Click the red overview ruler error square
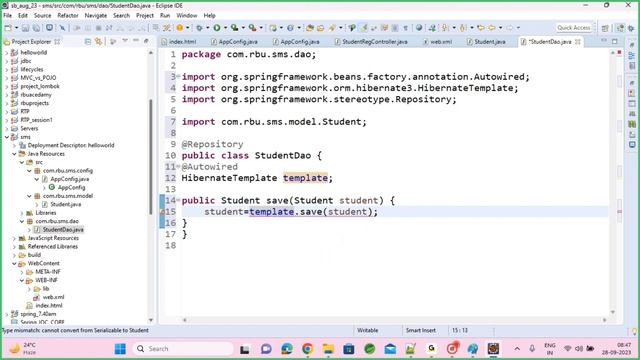The image size is (640, 360). pyautogui.click(x=619, y=53)
